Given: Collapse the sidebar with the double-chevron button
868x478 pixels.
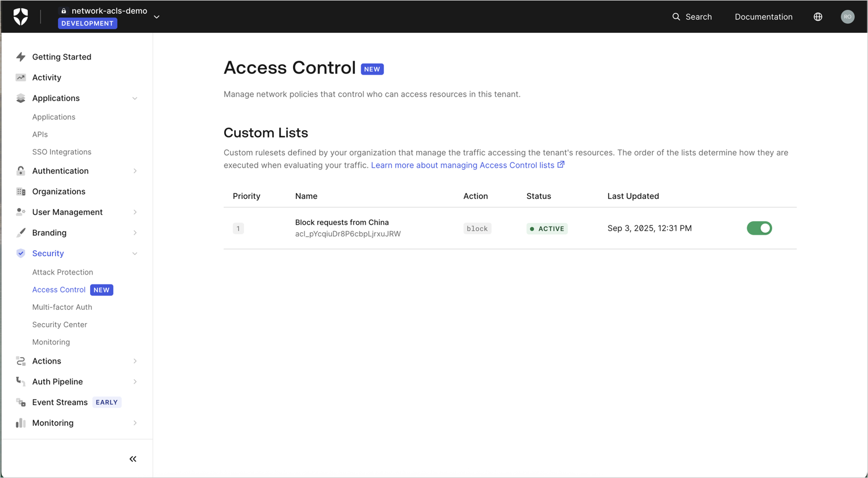Looking at the screenshot, I should click(132, 458).
